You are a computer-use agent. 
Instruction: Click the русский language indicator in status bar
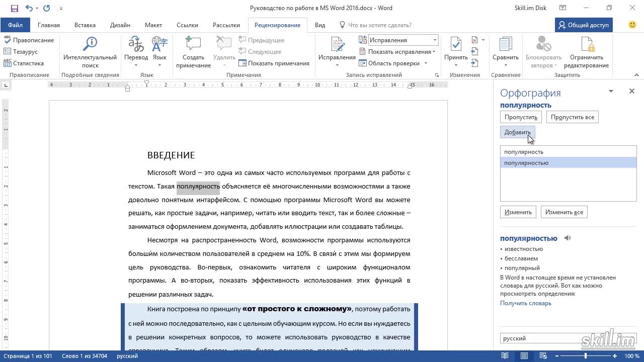(x=127, y=356)
